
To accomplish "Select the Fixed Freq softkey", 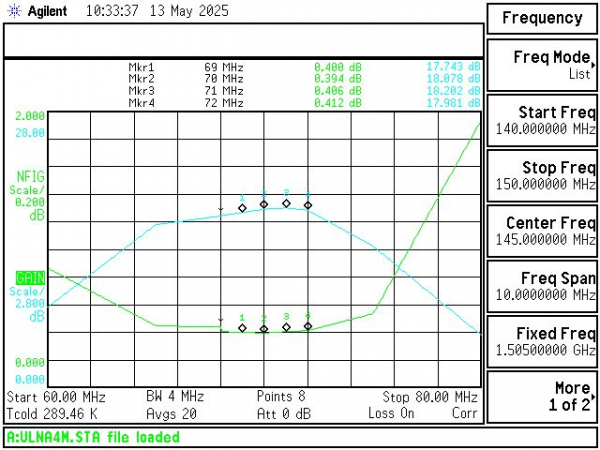I will tap(542, 341).
